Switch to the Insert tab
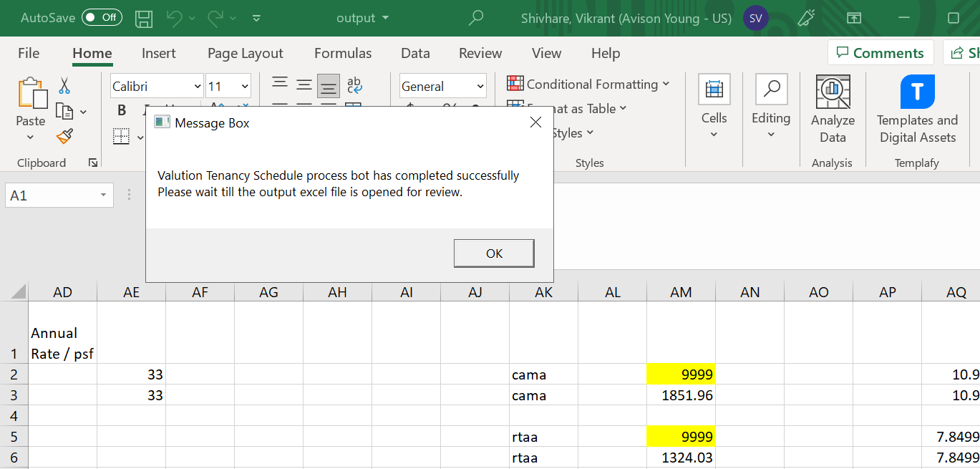The width and height of the screenshot is (980, 469). pos(159,53)
